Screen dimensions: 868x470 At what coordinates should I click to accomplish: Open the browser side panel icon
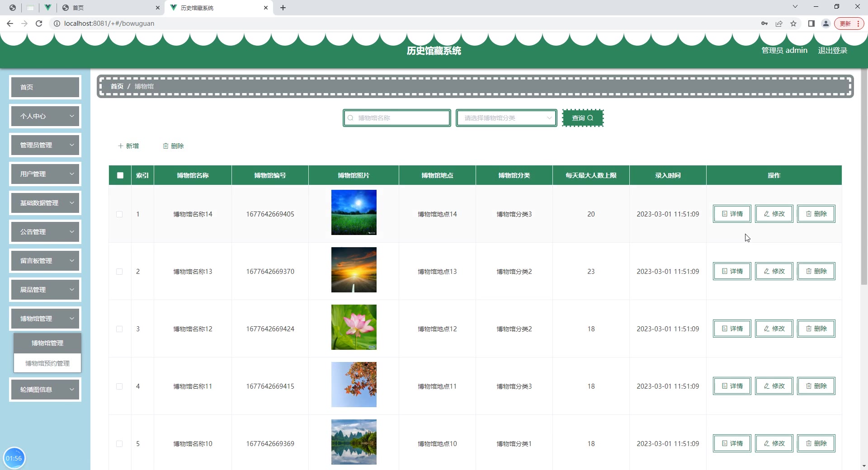tap(811, 23)
